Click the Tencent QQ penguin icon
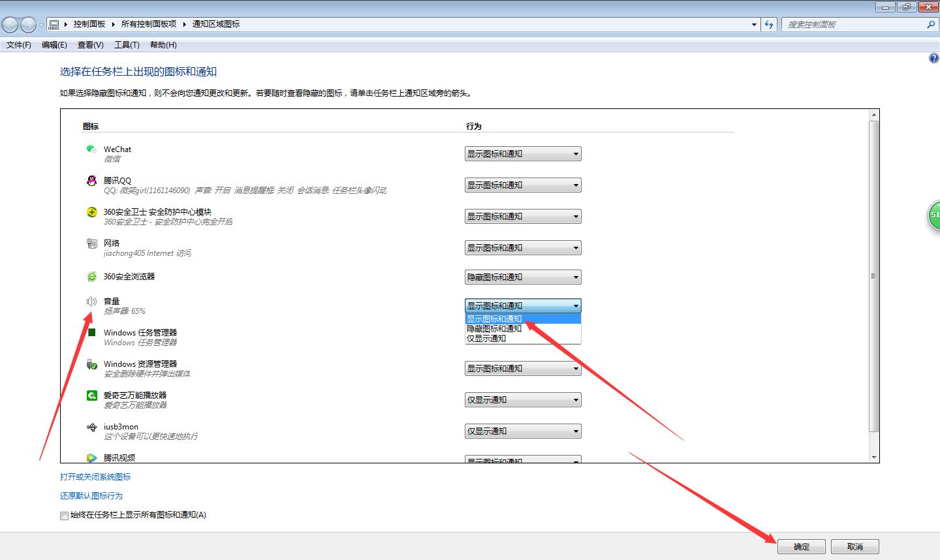This screenshot has width=940, height=560. pos(91,181)
